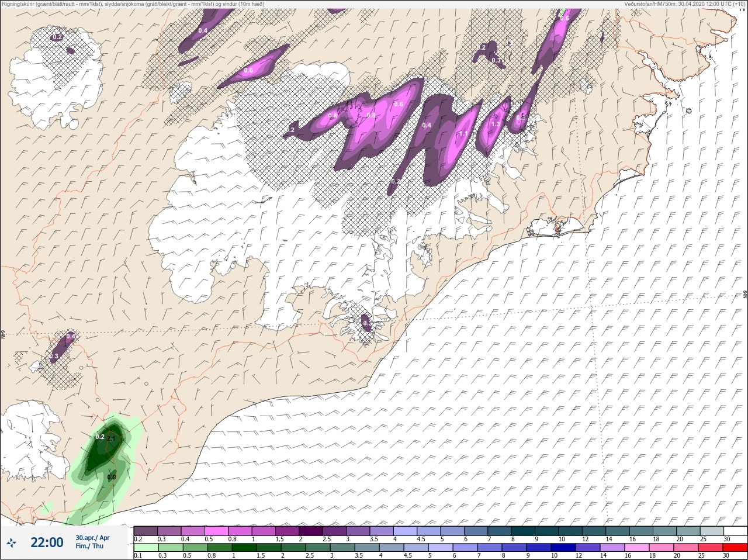Click the 'Fim./ Thu' weekday text
This screenshot has width=748, height=560.
click(89, 547)
